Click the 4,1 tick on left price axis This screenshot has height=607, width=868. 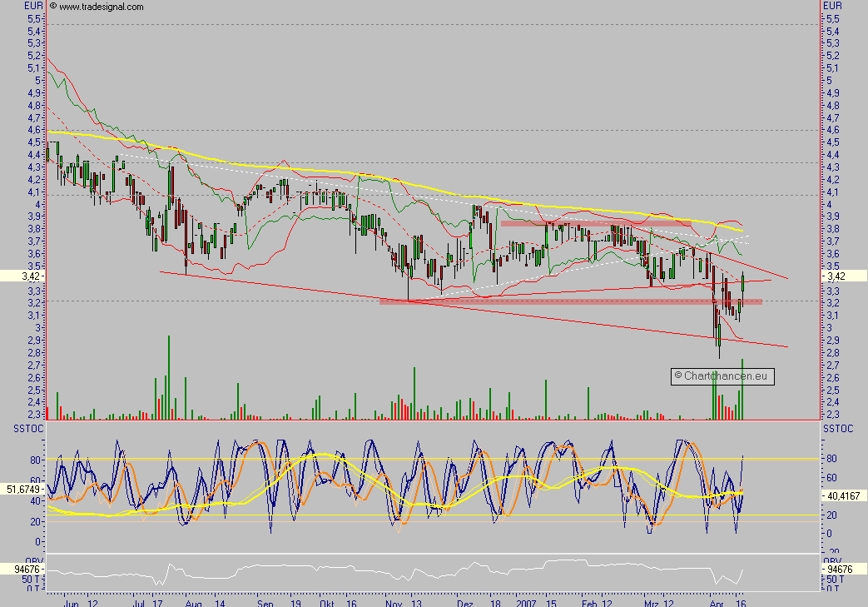coord(34,192)
